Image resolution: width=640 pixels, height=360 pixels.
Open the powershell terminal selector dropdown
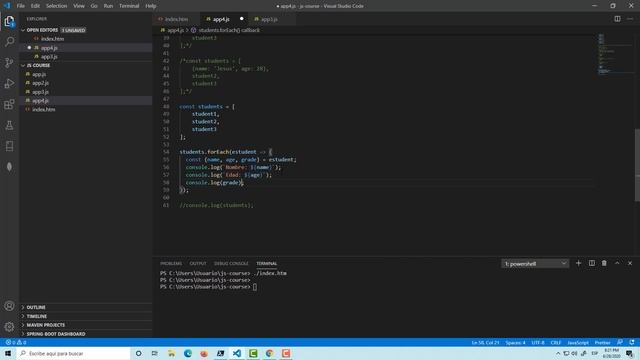pyautogui.click(x=535, y=264)
